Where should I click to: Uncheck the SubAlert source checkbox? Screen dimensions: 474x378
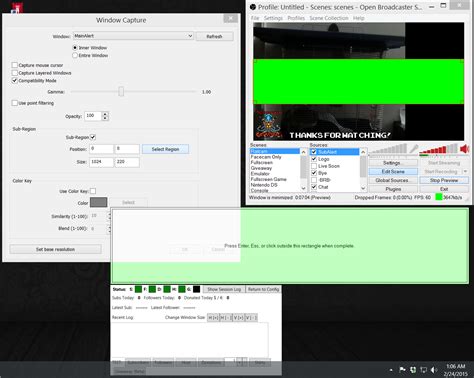[x=314, y=152]
